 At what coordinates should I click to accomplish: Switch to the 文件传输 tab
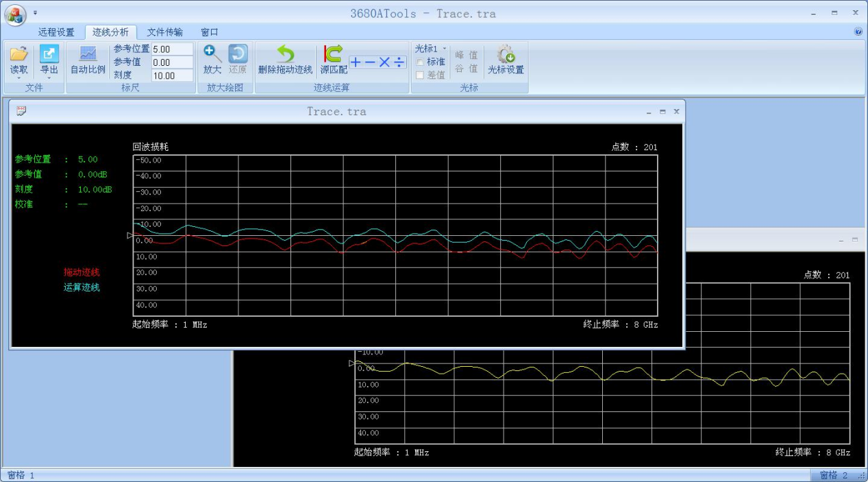point(164,32)
